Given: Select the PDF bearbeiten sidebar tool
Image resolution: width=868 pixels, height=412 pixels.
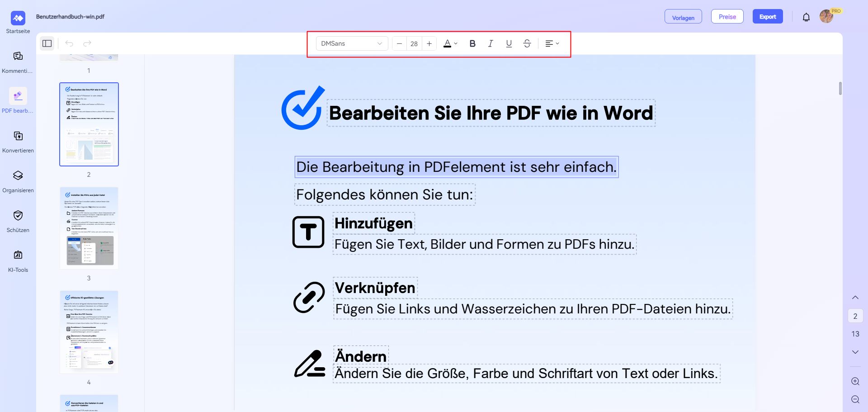Looking at the screenshot, I should (18, 101).
